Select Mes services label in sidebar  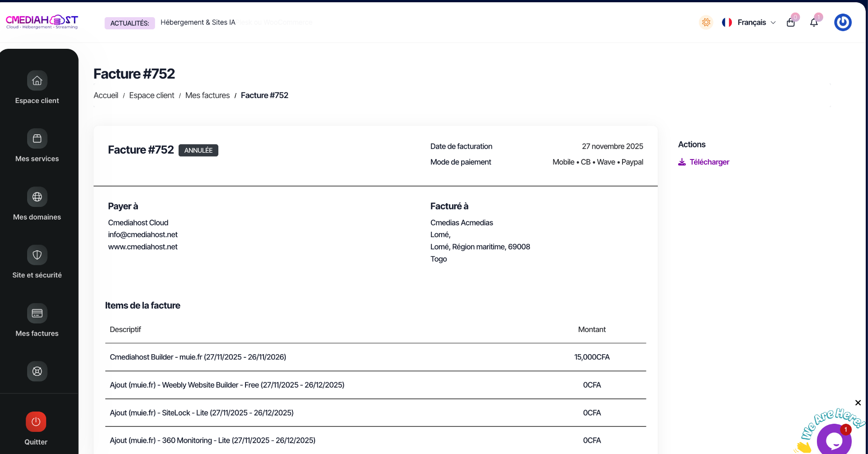pyautogui.click(x=37, y=159)
